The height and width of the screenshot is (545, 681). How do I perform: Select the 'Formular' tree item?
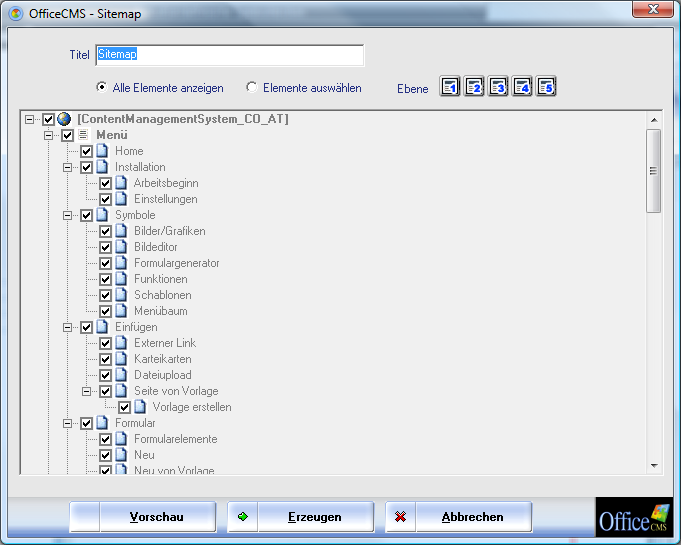[x=135, y=423]
